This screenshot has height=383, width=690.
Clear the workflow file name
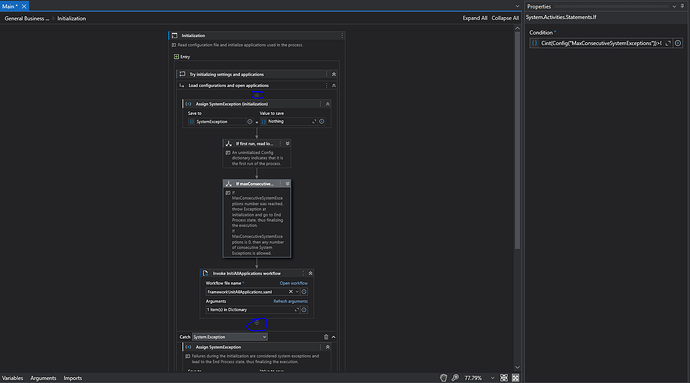pyautogui.click(x=290, y=291)
